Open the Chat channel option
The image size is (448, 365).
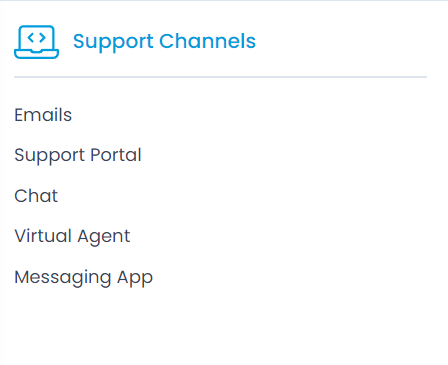pyautogui.click(x=36, y=196)
